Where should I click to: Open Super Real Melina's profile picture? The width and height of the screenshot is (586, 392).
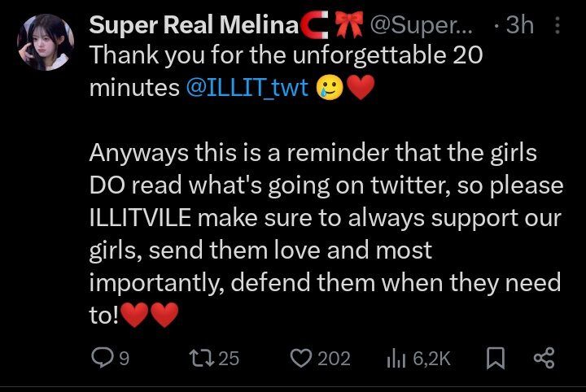click(x=46, y=42)
